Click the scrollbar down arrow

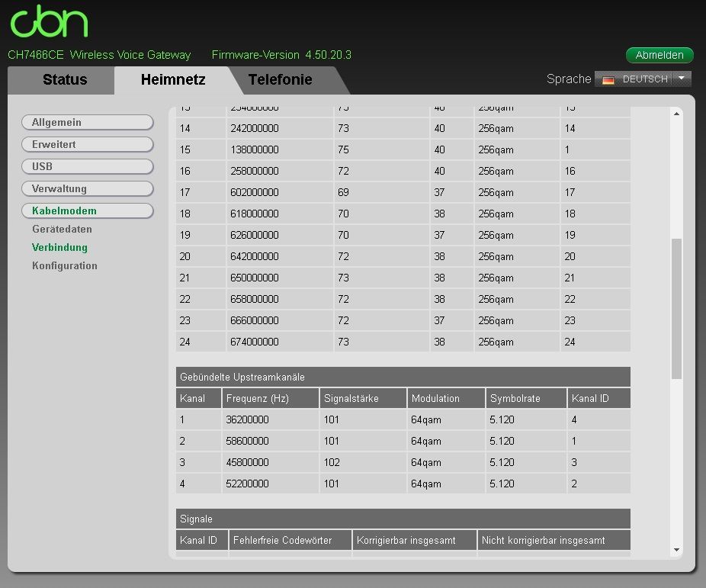click(x=676, y=550)
